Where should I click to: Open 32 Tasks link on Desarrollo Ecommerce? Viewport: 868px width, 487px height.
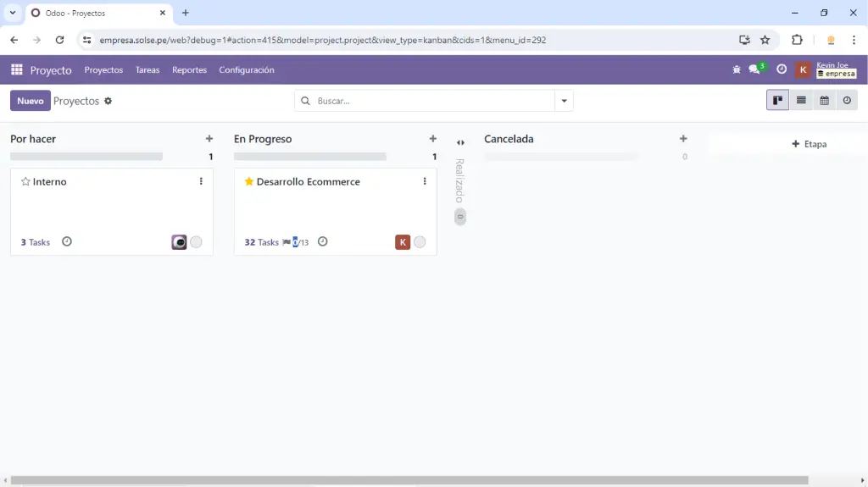click(261, 242)
